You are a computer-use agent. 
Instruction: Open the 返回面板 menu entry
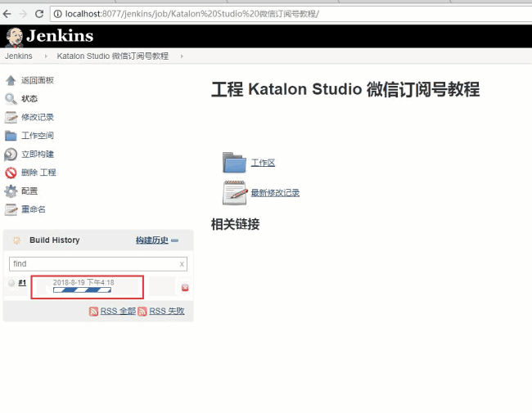coord(38,80)
